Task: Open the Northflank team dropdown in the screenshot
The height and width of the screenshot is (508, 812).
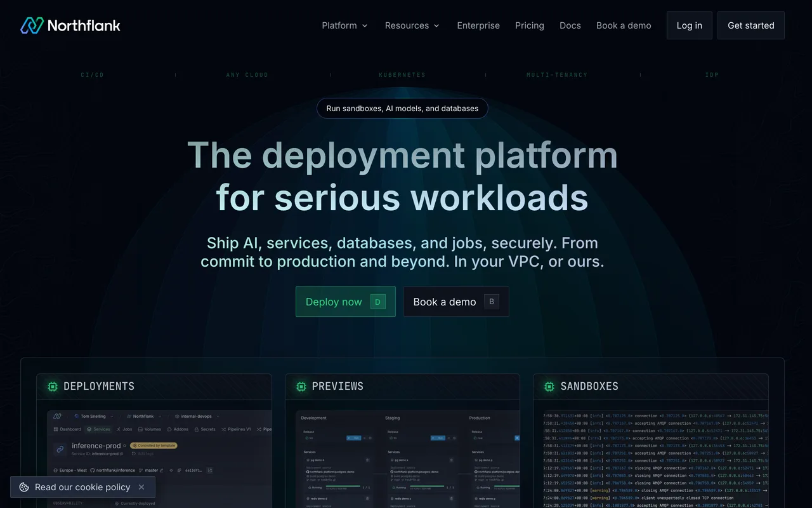Action: [x=145, y=417]
